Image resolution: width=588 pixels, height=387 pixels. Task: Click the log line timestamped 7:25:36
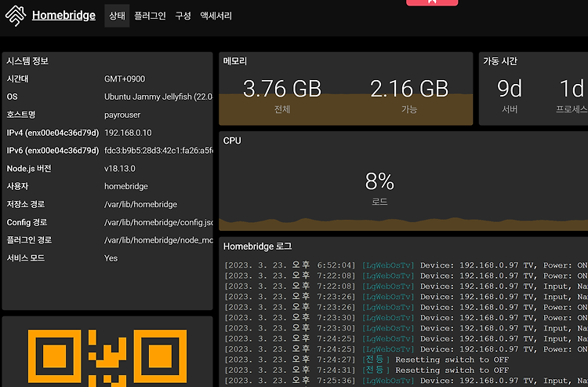pos(406,381)
